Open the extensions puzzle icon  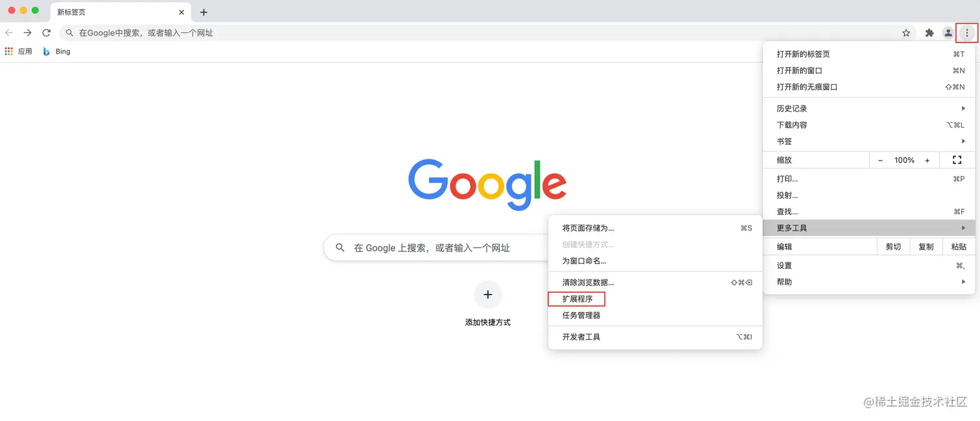click(929, 33)
